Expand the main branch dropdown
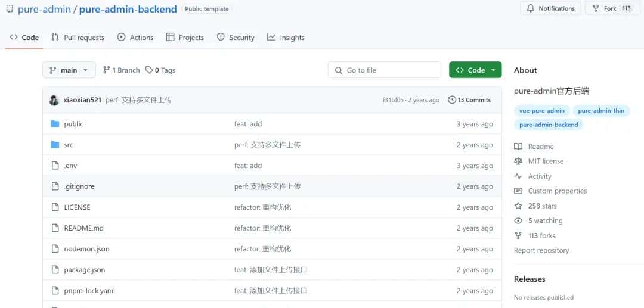The height and width of the screenshot is (308, 644). point(69,70)
